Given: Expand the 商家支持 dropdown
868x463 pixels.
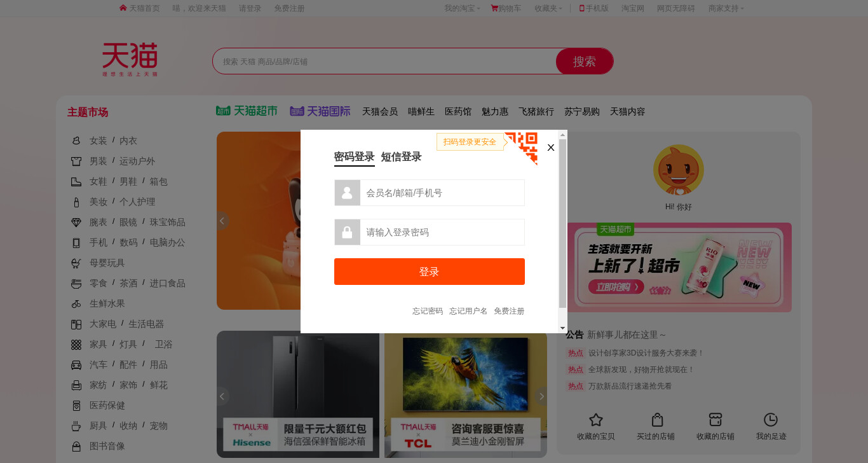Looking at the screenshot, I should tap(726, 8).
